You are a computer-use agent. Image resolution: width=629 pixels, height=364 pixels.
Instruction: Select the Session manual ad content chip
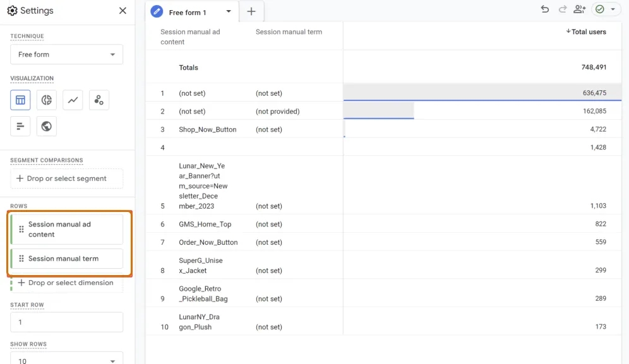[66, 229]
